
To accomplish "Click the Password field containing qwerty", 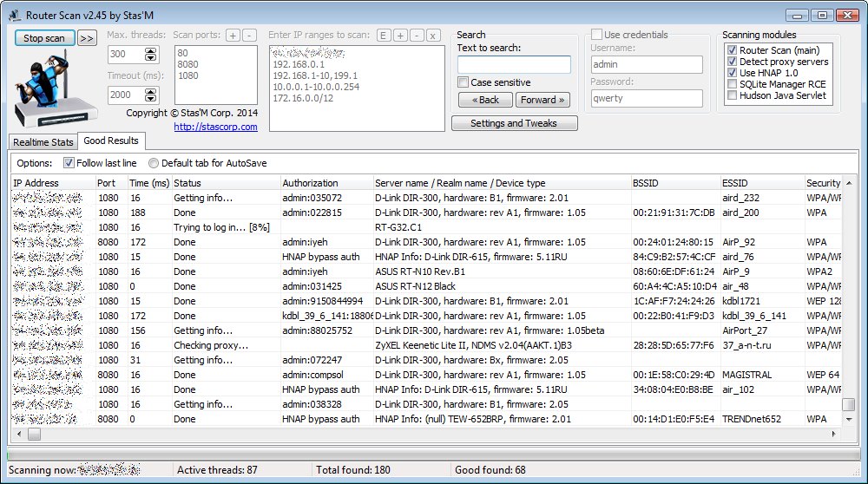I will point(647,99).
